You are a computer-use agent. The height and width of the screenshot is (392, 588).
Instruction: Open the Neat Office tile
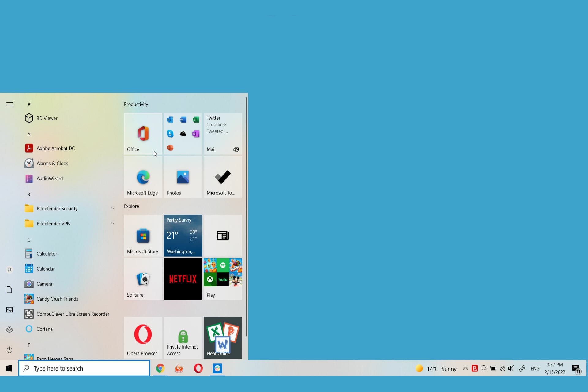point(223,337)
